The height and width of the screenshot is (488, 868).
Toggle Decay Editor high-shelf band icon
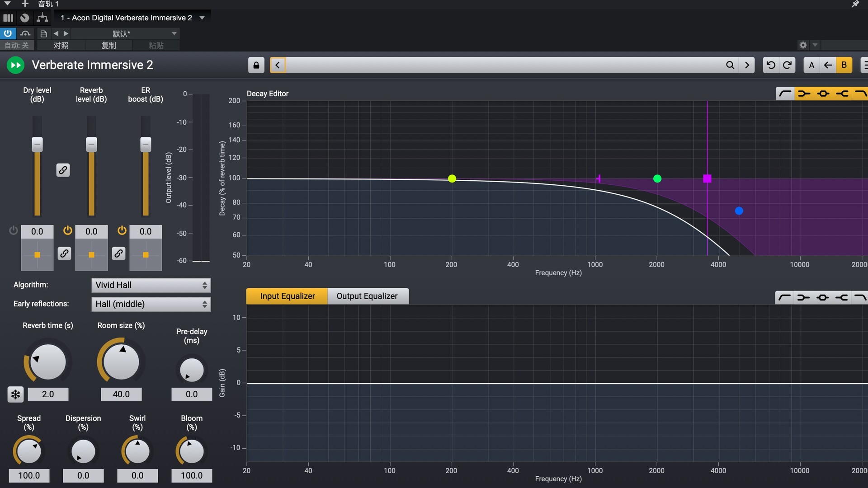pyautogui.click(x=842, y=94)
